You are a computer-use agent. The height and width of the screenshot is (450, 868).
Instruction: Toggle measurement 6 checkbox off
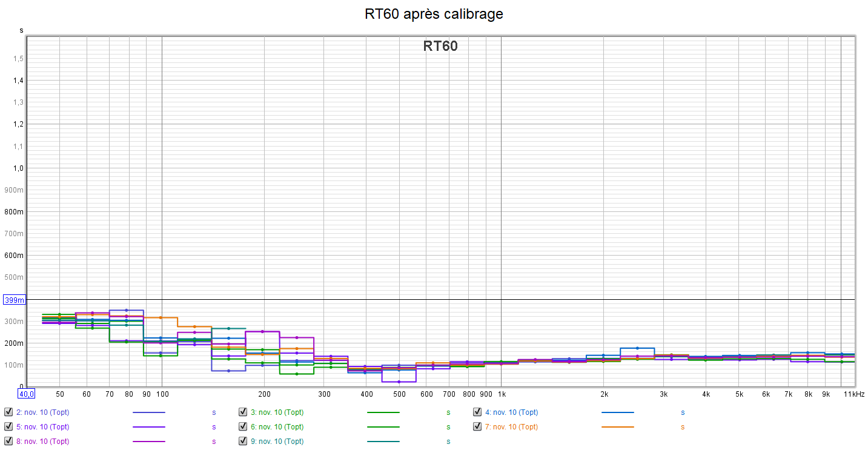243,427
